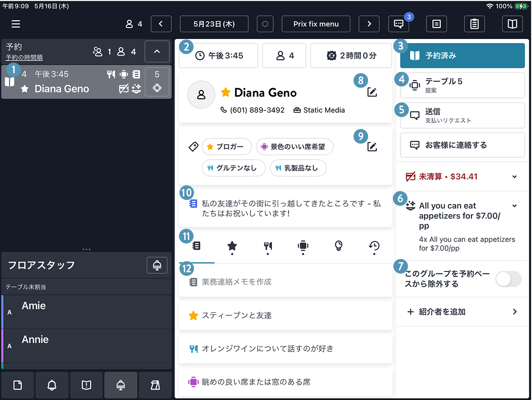Click 送信 支払いリクエスト button

coord(462,115)
